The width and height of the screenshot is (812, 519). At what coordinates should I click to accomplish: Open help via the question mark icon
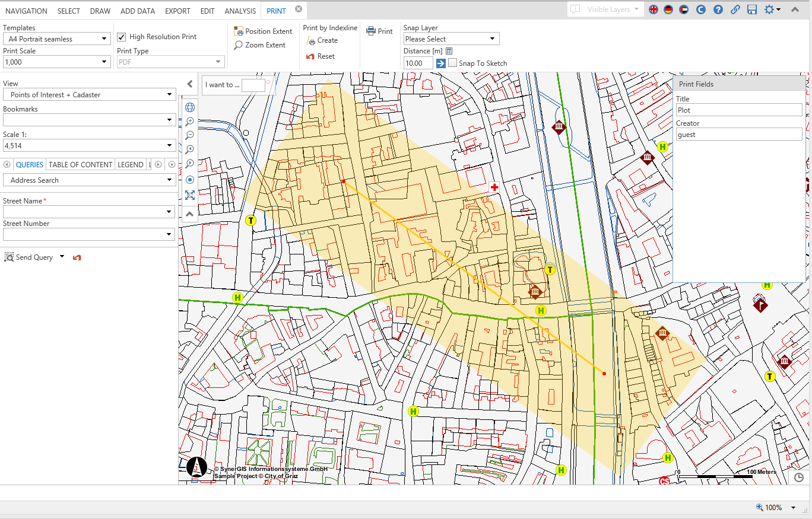(718, 9)
